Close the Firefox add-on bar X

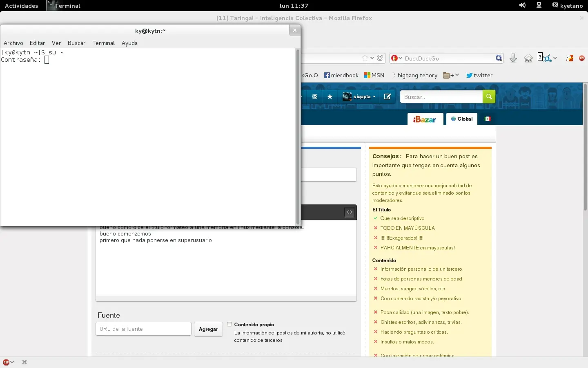24,362
